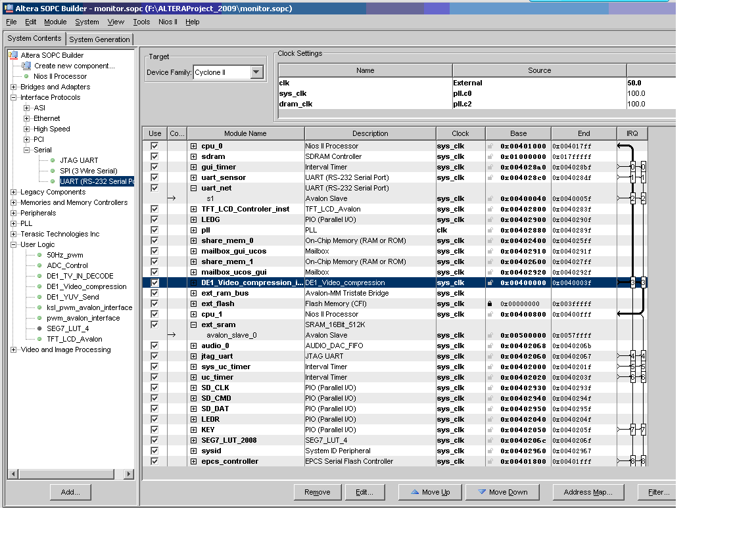Click the Add... button
Viewport: 756px width, 559px height.
[70, 492]
